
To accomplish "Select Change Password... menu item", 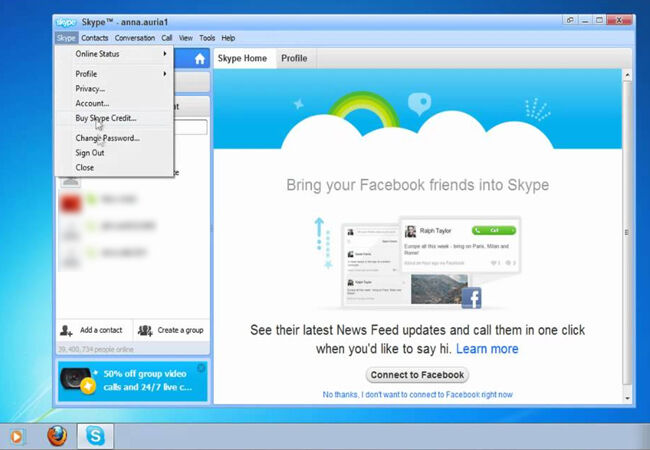I will [114, 138].
